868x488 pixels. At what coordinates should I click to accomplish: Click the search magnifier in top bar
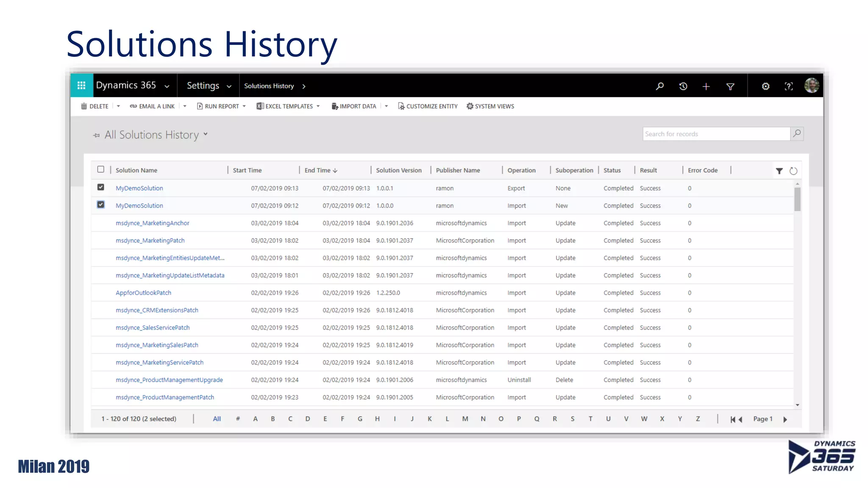click(659, 86)
